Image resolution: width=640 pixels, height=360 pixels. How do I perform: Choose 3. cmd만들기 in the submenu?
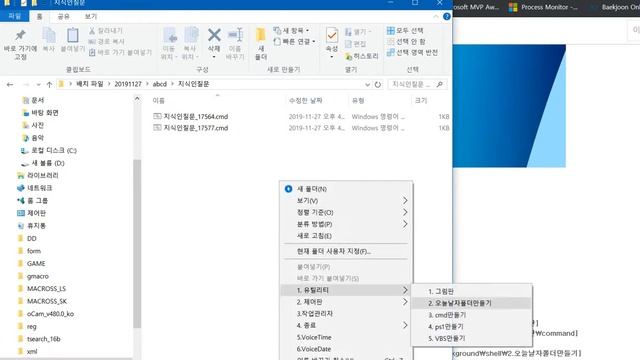pos(471,315)
